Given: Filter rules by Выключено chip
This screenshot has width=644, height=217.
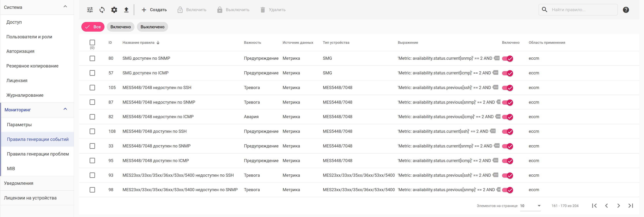Looking at the screenshot, I should pos(152,27).
